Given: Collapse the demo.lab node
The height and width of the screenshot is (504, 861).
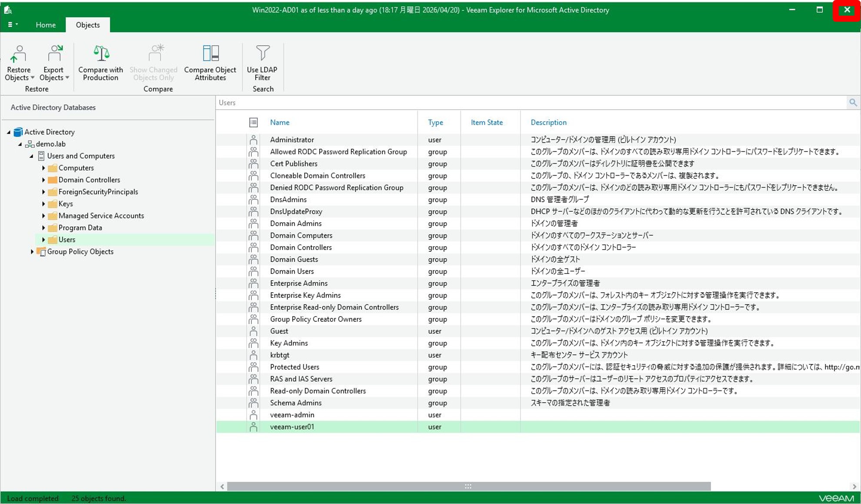Looking at the screenshot, I should (20, 144).
